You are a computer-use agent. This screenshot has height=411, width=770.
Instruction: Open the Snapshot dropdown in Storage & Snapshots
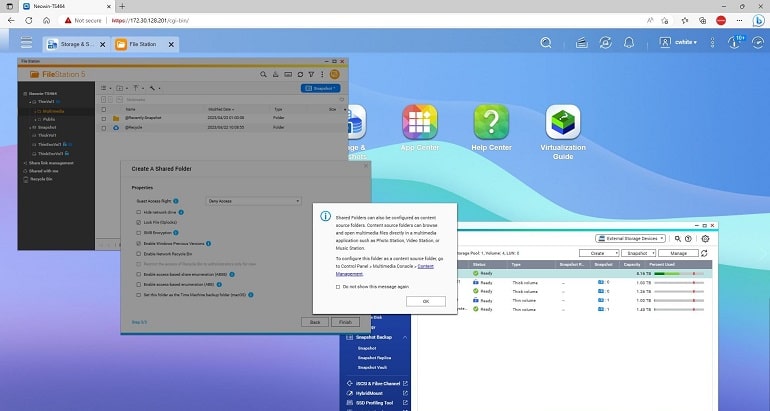(638, 253)
